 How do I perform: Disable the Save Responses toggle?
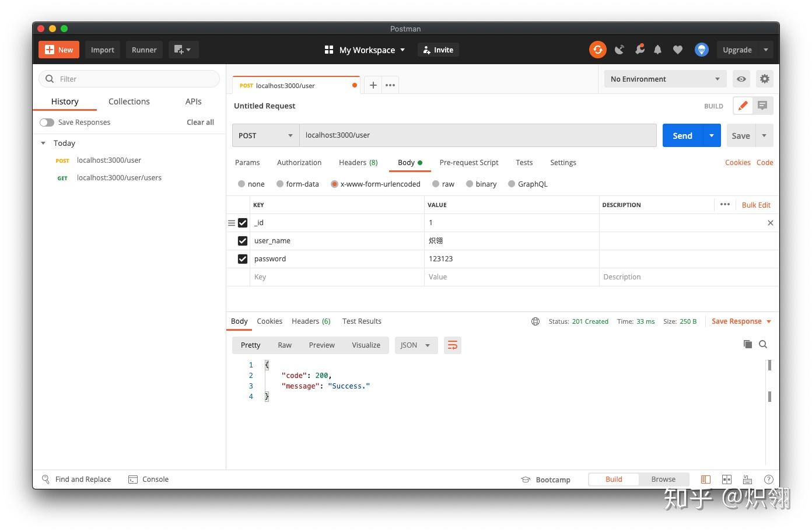[x=47, y=122]
